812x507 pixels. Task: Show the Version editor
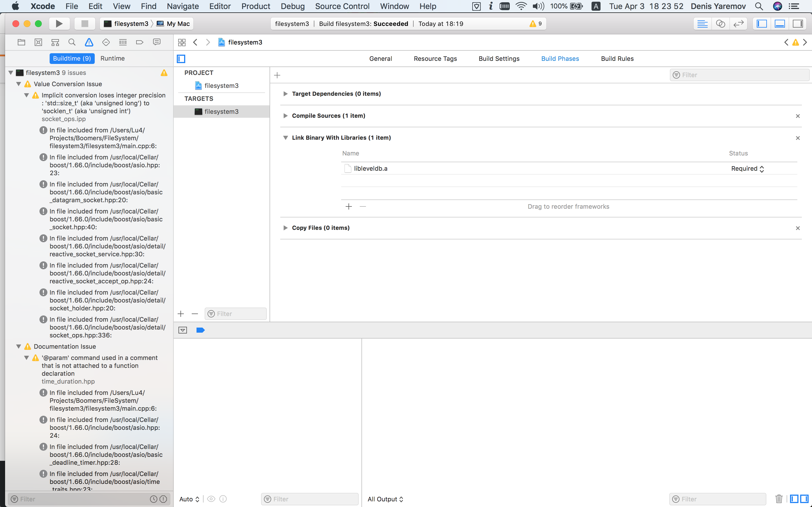tap(738, 24)
